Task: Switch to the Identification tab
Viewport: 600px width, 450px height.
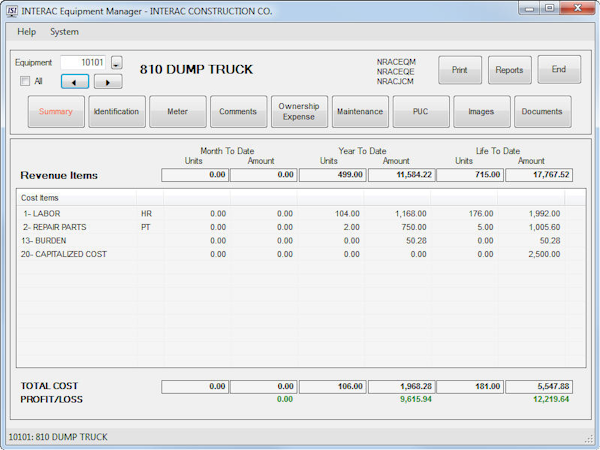Action: pos(117,112)
